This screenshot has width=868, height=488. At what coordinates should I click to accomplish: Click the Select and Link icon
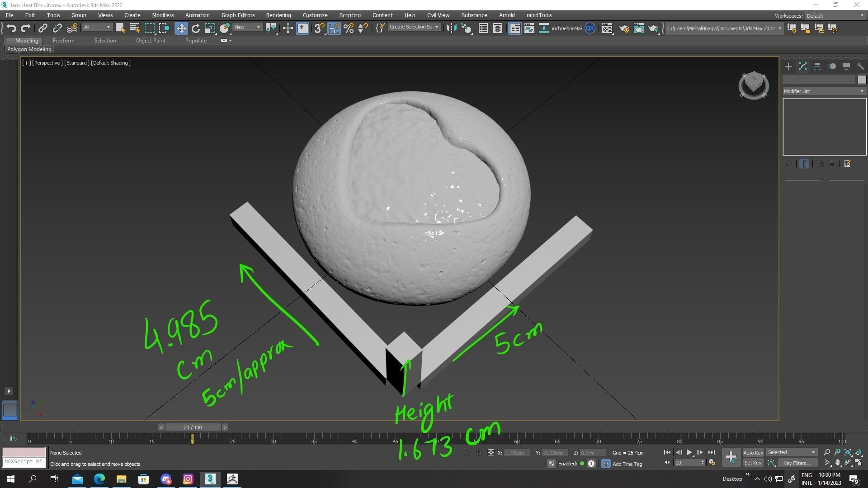click(x=42, y=28)
